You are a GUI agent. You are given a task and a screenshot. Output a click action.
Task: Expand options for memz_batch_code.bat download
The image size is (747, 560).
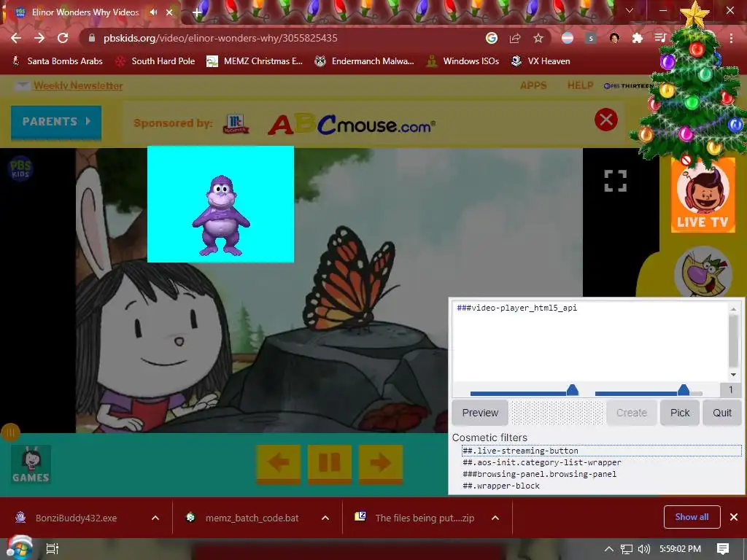tap(325, 518)
